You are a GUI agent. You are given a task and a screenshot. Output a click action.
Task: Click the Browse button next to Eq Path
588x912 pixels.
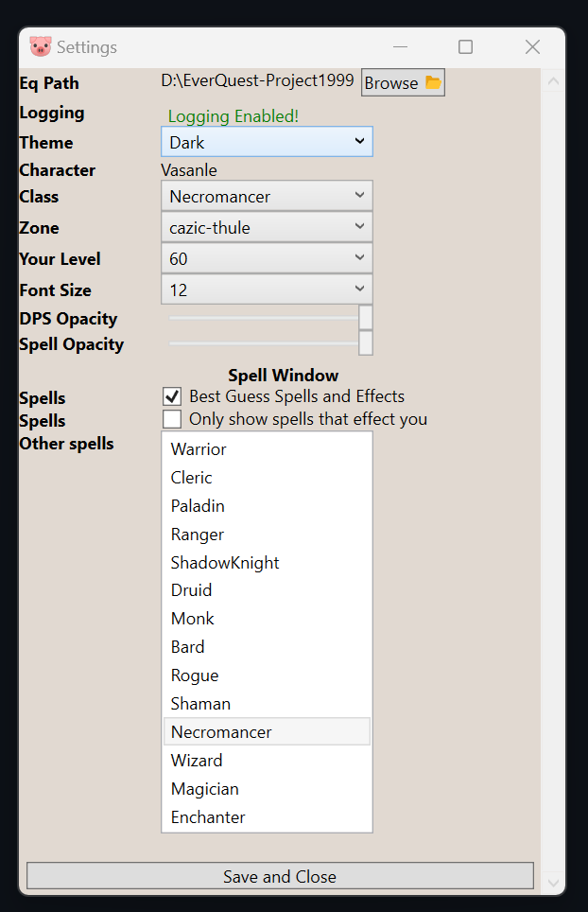[x=403, y=82]
